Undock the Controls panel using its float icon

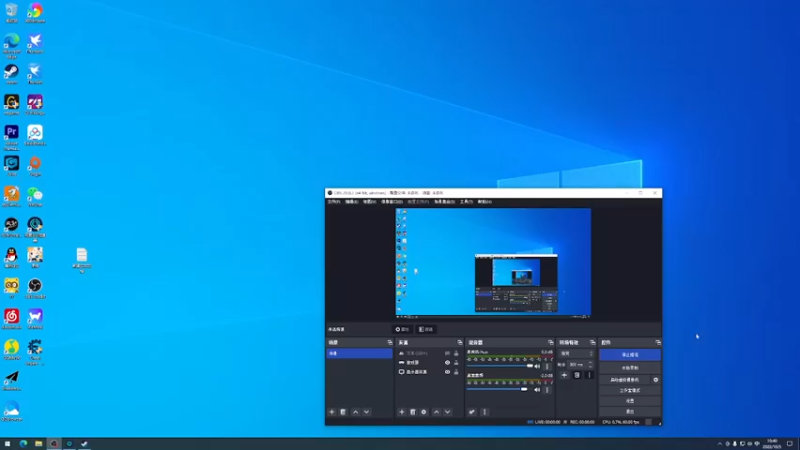[658, 342]
